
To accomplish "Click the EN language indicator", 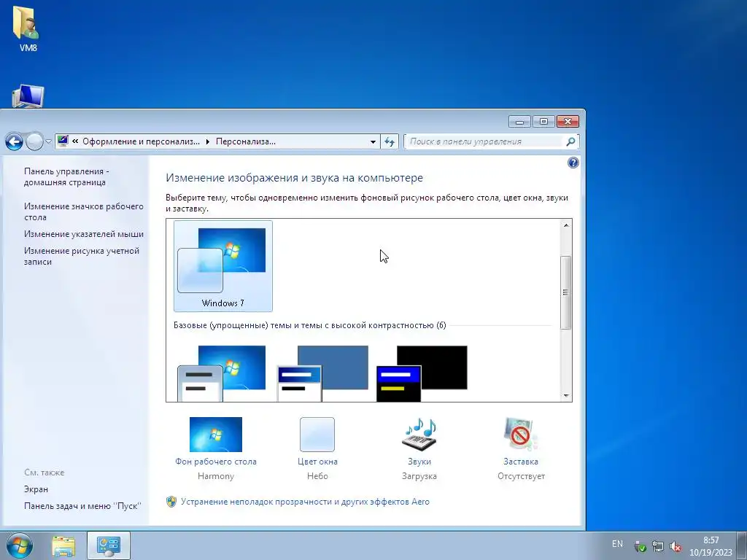I will pos(617,543).
